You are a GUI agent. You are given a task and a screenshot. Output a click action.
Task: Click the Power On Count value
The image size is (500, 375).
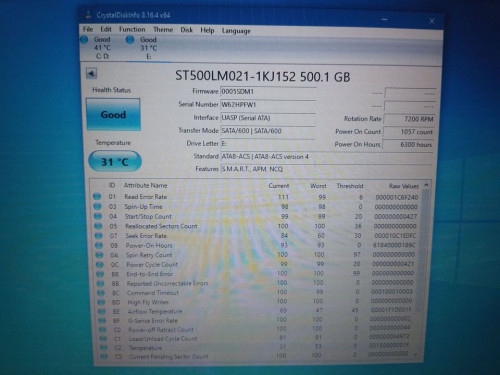coord(409,132)
